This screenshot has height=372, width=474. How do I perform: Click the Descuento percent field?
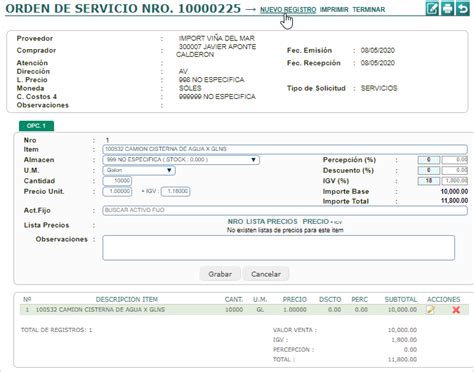coord(429,170)
